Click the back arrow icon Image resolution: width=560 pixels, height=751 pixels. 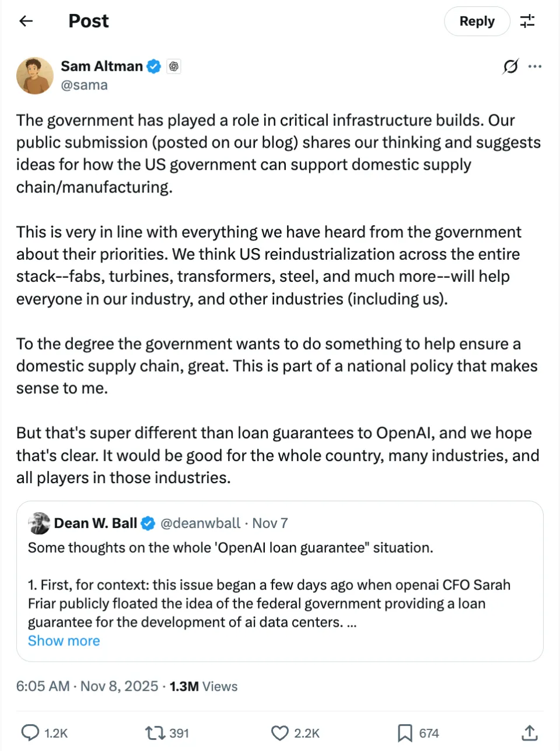point(26,22)
